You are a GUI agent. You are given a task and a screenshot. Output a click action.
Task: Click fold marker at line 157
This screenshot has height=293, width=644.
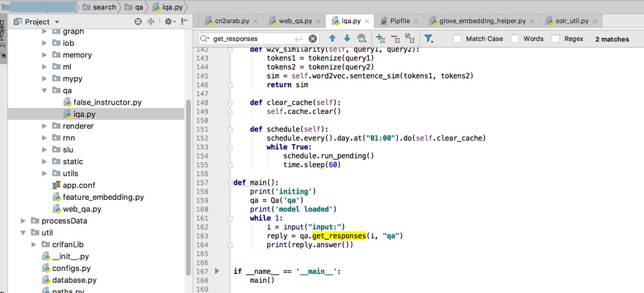pyautogui.click(x=230, y=183)
